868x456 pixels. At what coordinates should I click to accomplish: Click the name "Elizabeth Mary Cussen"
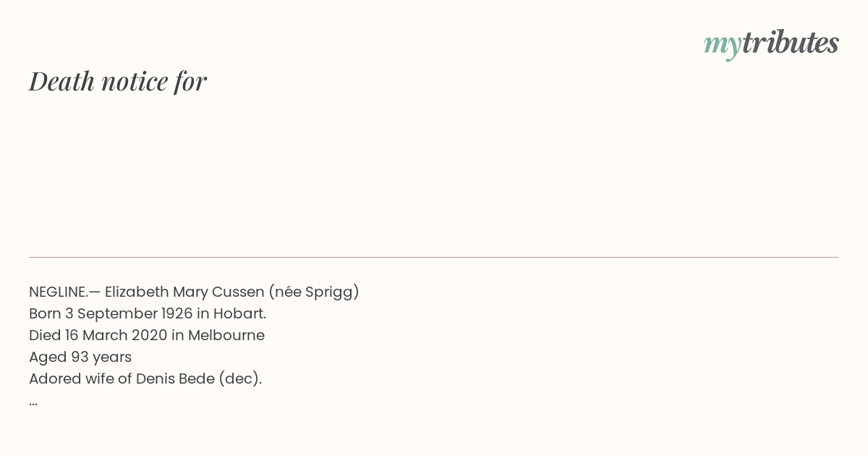tap(184, 292)
